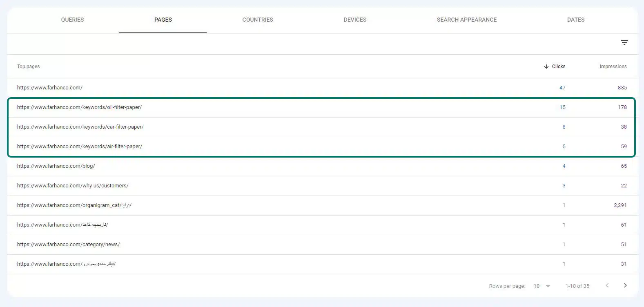Click the farhanco.com/blog/ page row
This screenshot has height=307, width=644.
pos(56,166)
